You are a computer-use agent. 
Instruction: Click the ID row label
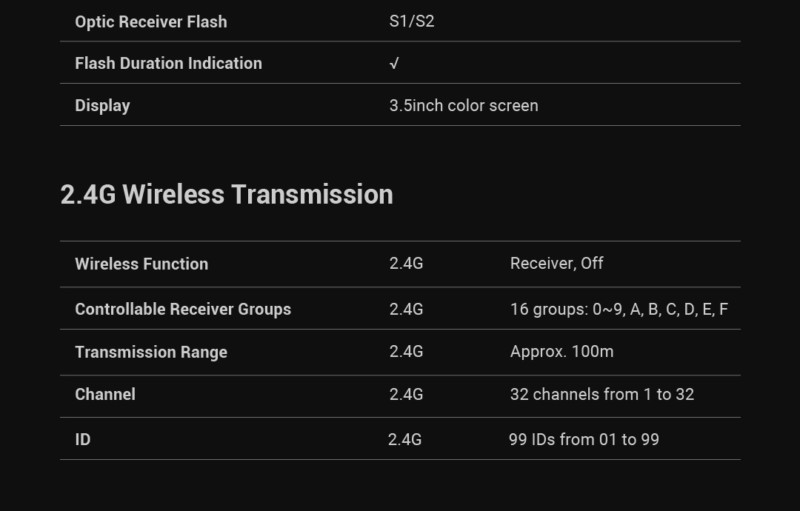(83, 440)
